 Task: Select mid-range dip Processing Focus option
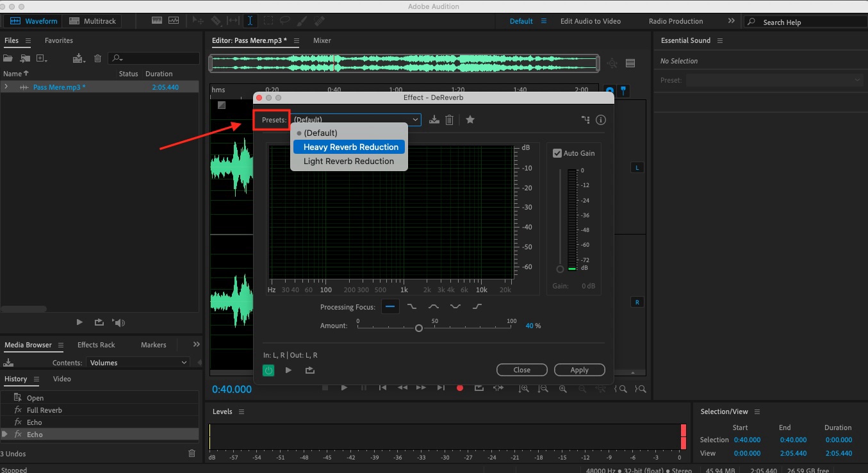tap(455, 307)
